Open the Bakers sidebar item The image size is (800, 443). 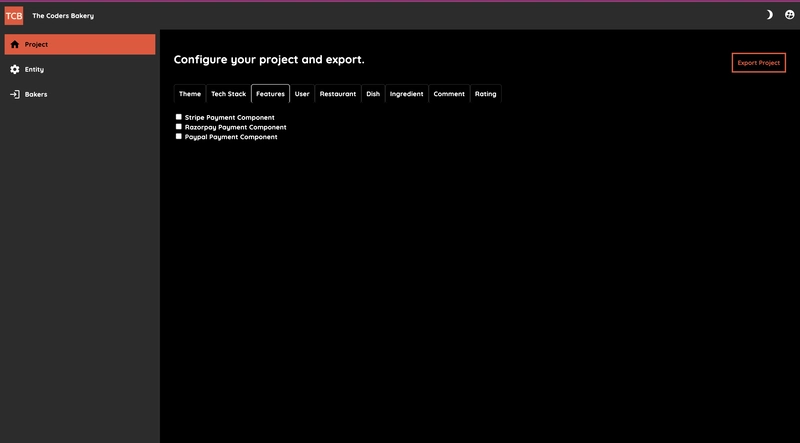pos(80,94)
